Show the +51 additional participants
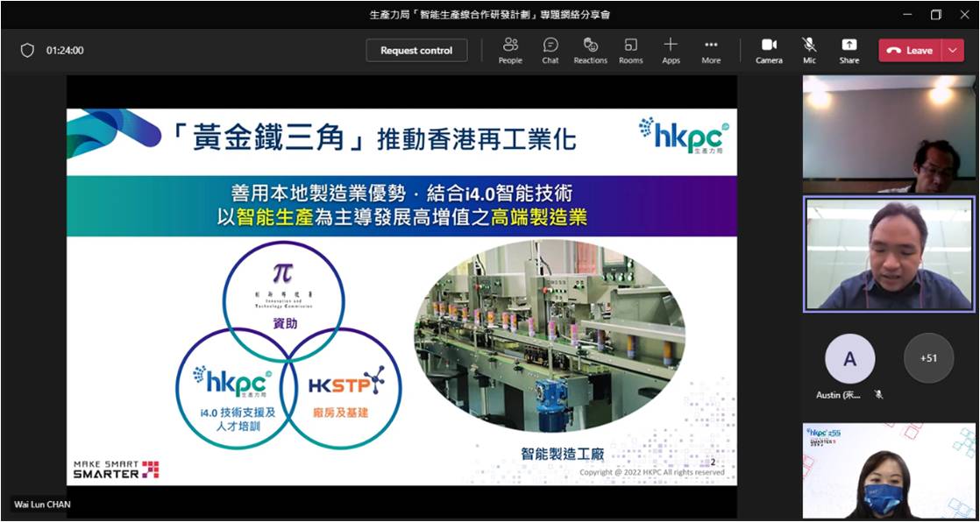 [x=929, y=358]
